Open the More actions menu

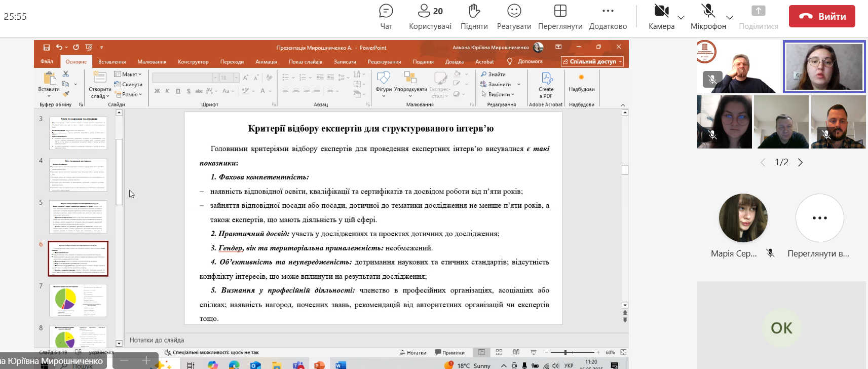coord(608,17)
